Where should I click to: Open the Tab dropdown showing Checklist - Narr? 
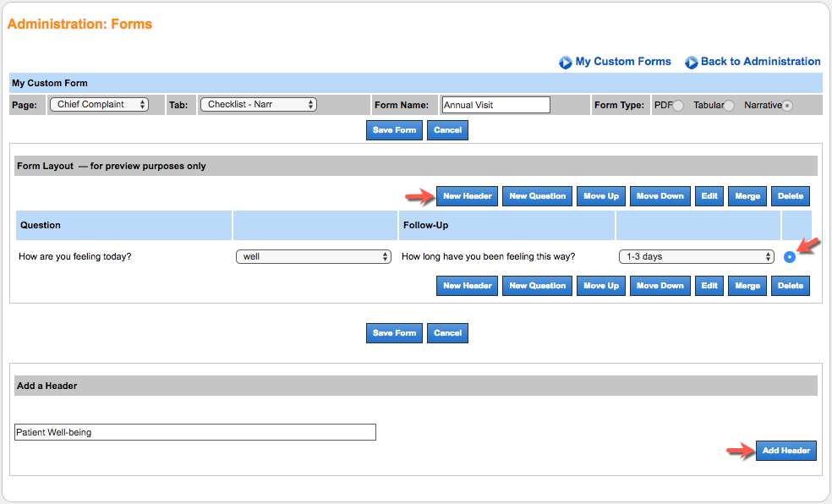click(x=258, y=104)
